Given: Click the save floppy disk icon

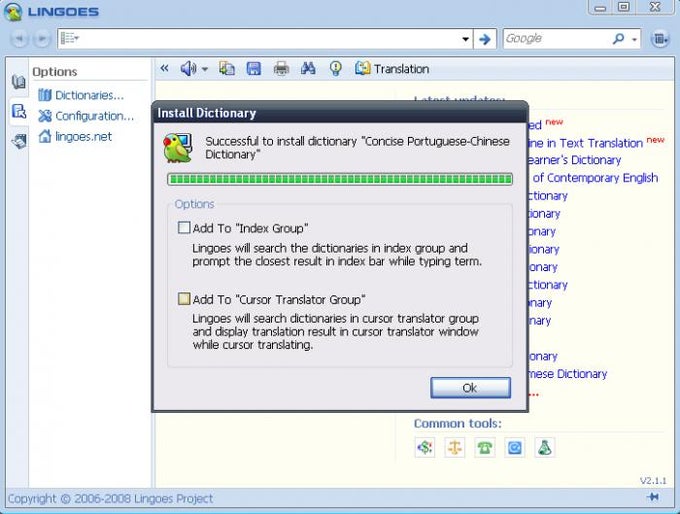Looking at the screenshot, I should [x=254, y=69].
